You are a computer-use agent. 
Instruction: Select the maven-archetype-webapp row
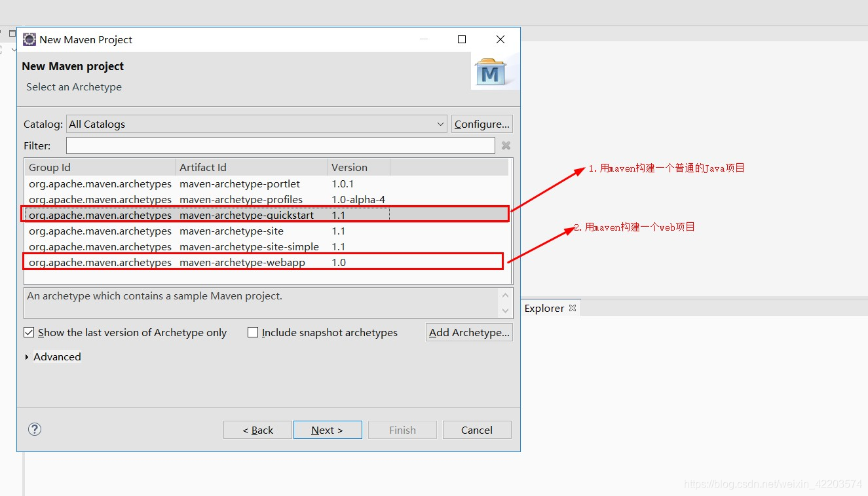point(266,262)
